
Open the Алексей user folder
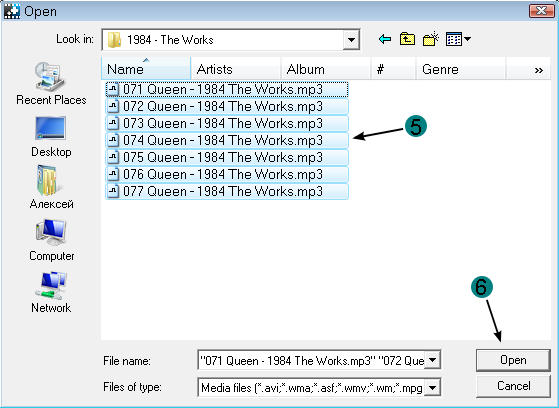tap(51, 187)
